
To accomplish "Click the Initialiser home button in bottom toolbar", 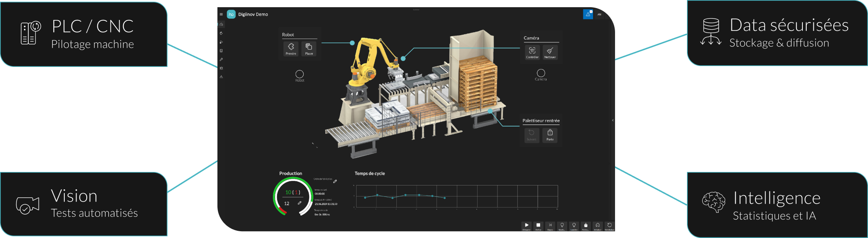I will pyautogui.click(x=598, y=226).
